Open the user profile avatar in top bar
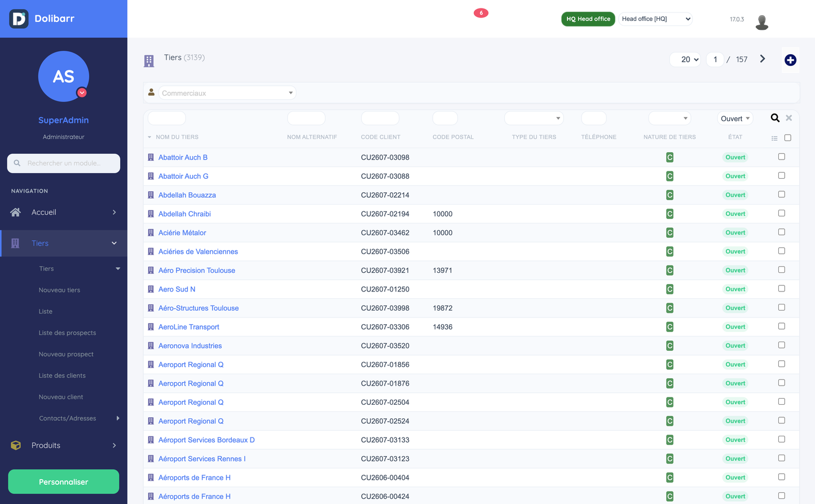This screenshot has height=504, width=815. 762,21
